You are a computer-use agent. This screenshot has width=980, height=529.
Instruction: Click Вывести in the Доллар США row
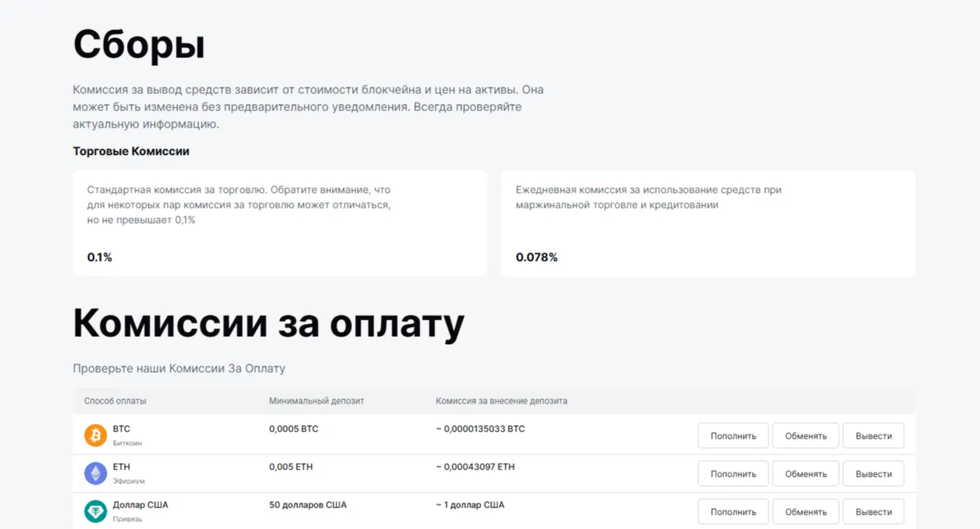[873, 512]
